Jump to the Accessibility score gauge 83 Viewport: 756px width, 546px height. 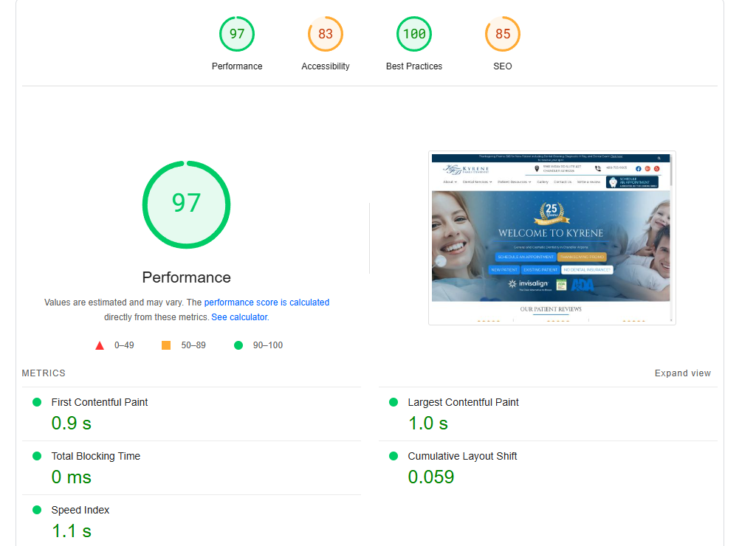point(326,34)
